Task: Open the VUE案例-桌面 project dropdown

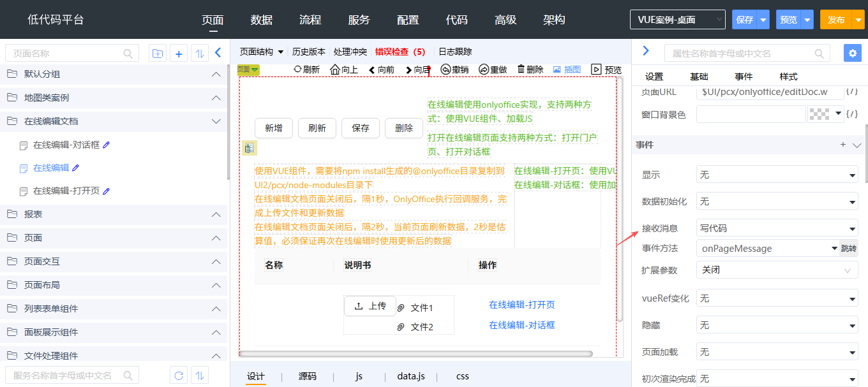Action: click(677, 20)
